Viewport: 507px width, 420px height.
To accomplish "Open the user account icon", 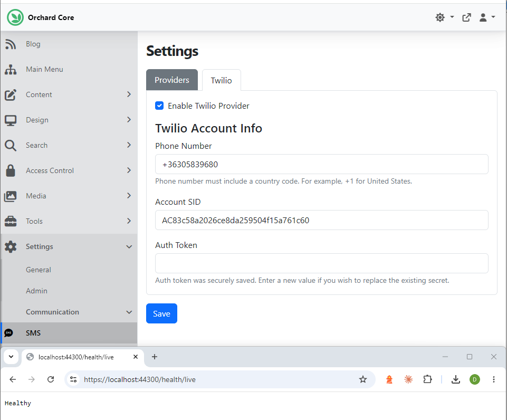I will click(x=483, y=17).
